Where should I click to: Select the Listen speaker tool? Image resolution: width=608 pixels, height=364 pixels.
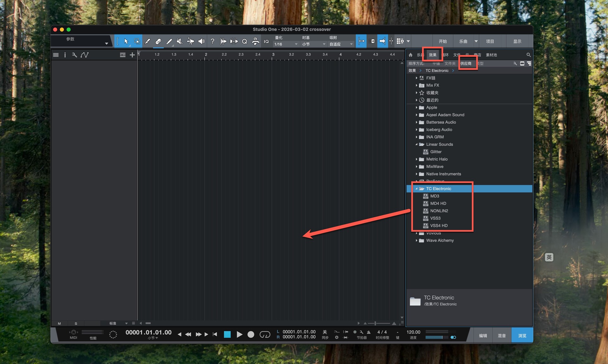point(201,41)
